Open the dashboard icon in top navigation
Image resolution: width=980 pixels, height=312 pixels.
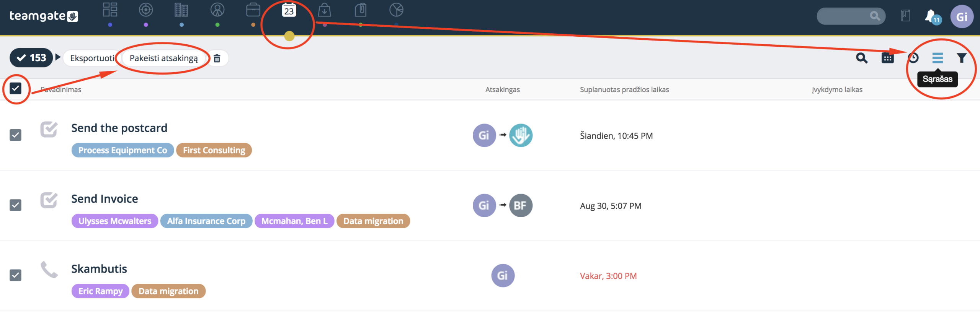click(110, 10)
